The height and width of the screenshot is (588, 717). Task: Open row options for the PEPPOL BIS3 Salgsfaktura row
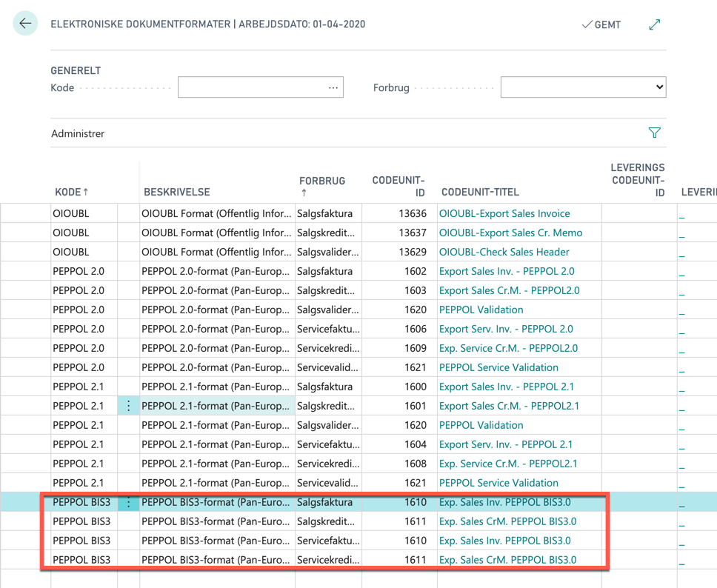[128, 502]
